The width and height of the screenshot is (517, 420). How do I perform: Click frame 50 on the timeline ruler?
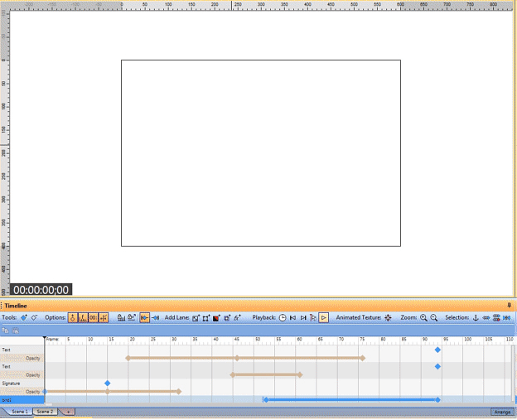coord(258,340)
